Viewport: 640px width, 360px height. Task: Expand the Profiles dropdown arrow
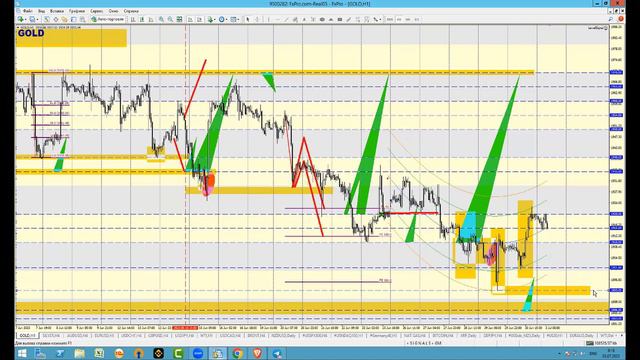[x=38, y=19]
